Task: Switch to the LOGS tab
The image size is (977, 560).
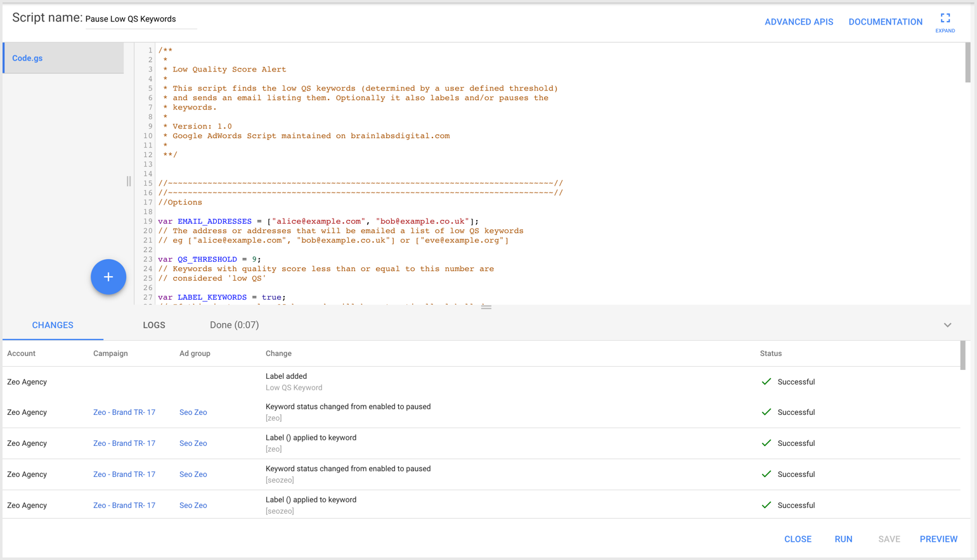Action: point(154,325)
